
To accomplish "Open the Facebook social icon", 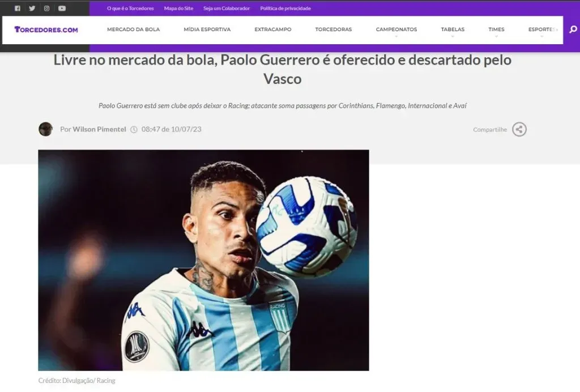I will point(18,8).
